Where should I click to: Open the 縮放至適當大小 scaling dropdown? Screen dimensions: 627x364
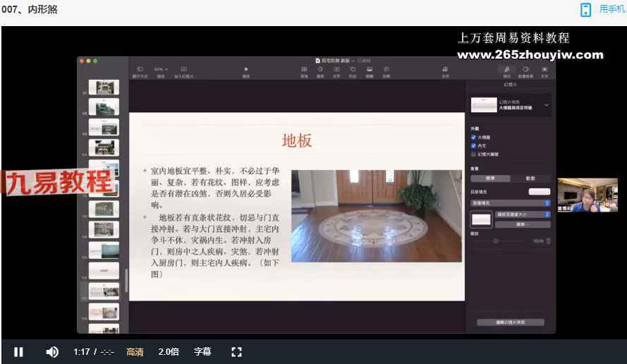tap(523, 214)
